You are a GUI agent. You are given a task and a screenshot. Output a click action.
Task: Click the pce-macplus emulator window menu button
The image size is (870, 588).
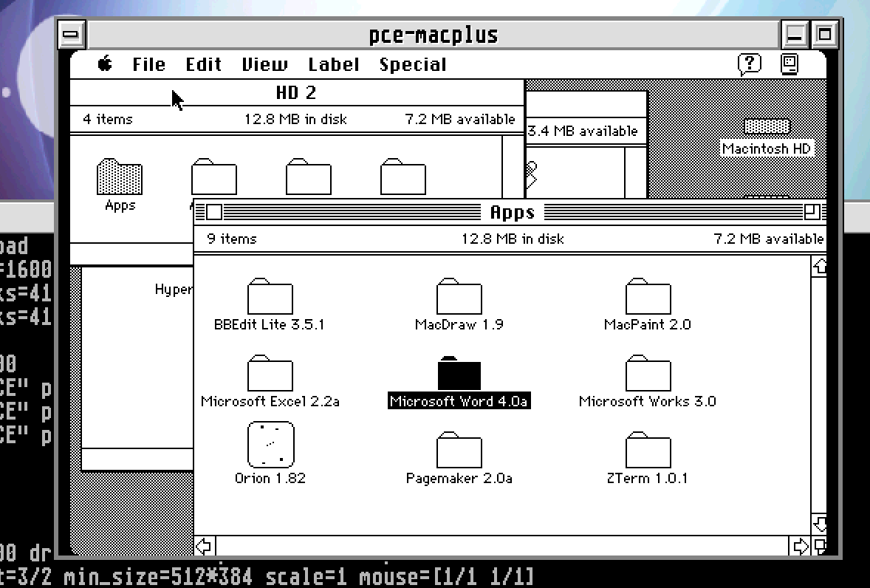coord(72,35)
